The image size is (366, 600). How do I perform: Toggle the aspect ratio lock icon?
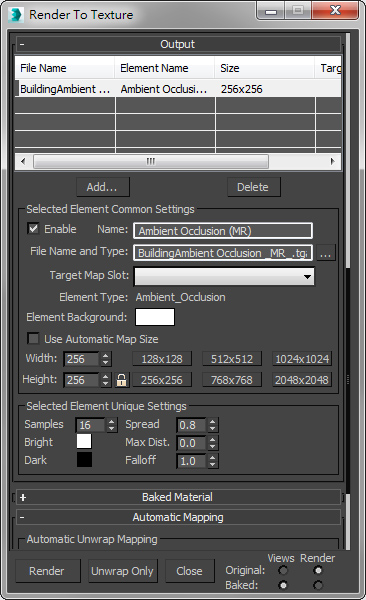tap(121, 380)
